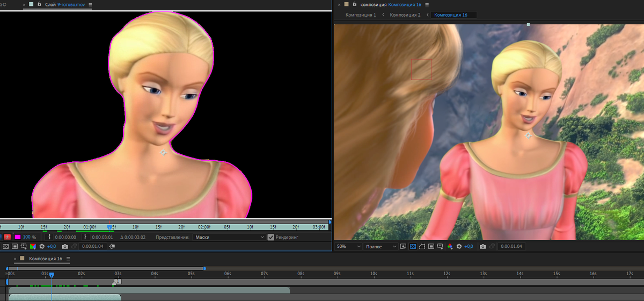Take a snapshot in the composition viewer
Image resolution: width=644 pixels, height=301 pixels.
(483, 246)
